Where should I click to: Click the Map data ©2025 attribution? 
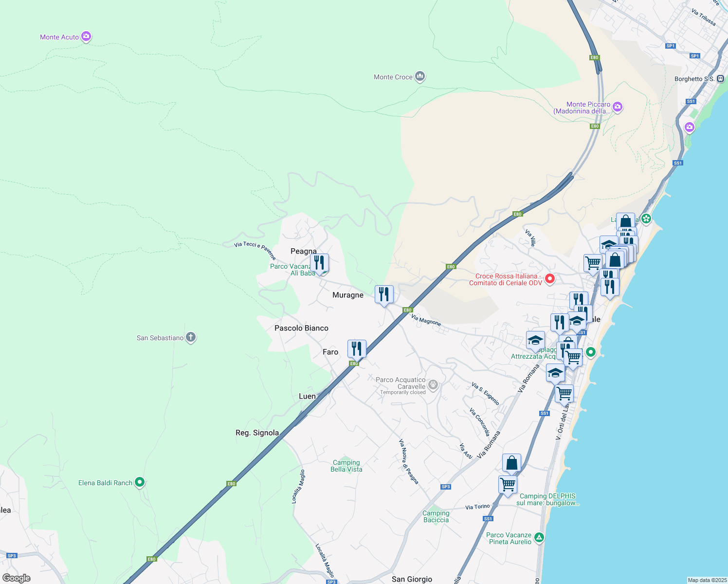point(707,580)
